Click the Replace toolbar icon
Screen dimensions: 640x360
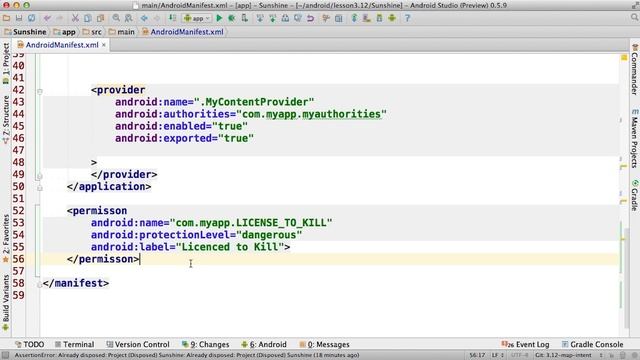point(129,18)
